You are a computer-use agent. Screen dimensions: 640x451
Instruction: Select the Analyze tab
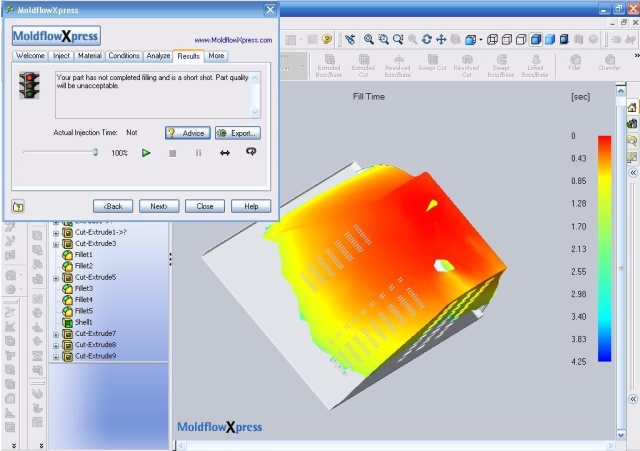coord(158,56)
